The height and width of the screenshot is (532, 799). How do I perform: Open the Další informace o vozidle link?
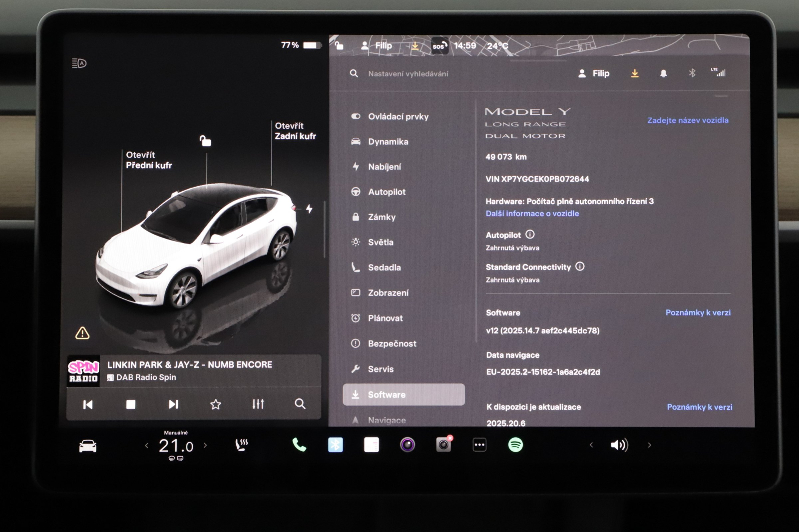tap(532, 214)
